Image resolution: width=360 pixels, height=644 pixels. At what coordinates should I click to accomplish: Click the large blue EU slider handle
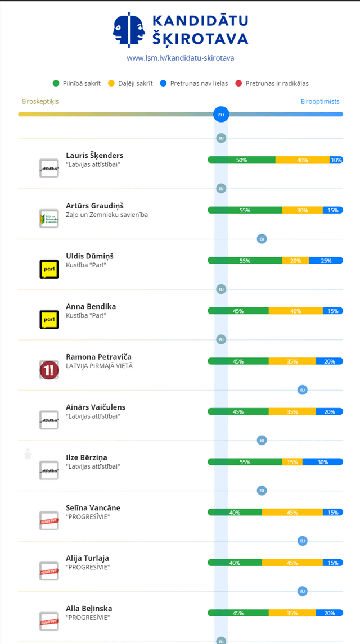coord(221,114)
